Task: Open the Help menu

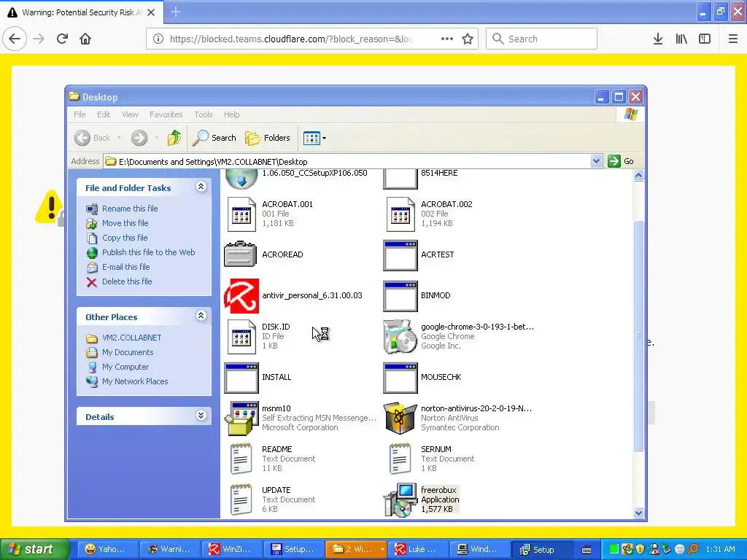Action: coord(231,114)
